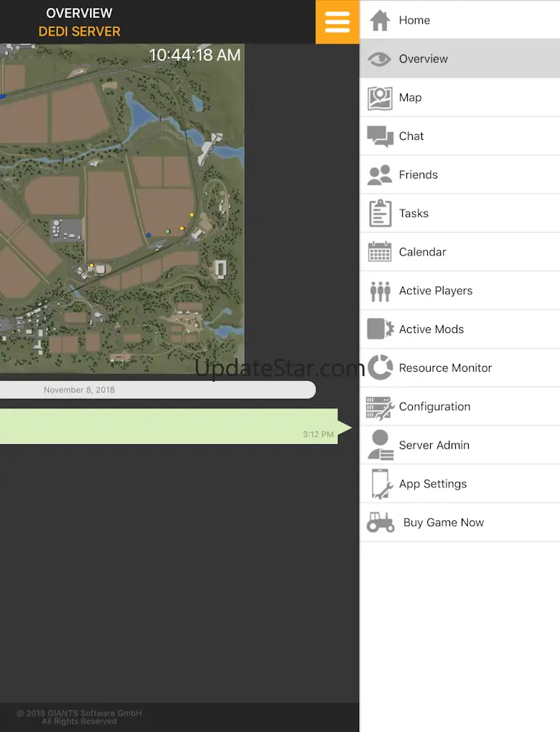Screen dimensions: 560x732
Task: Click the Active Players icon
Action: pos(381,291)
